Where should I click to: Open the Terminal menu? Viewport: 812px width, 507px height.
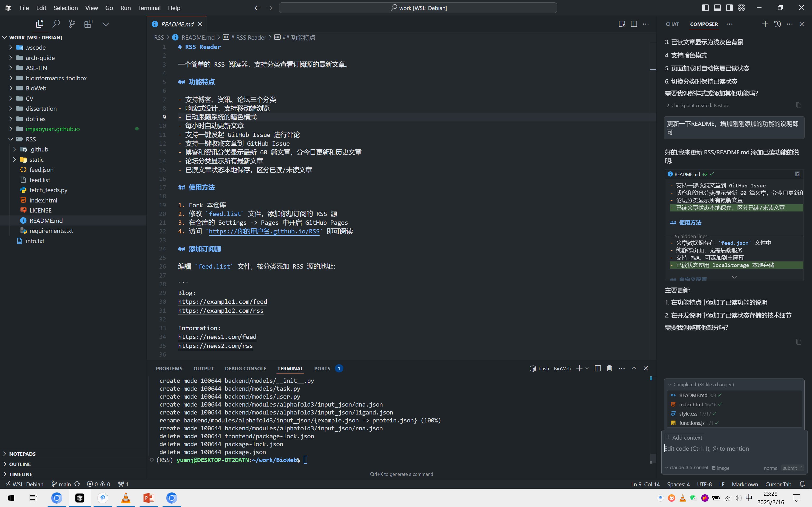149,8
